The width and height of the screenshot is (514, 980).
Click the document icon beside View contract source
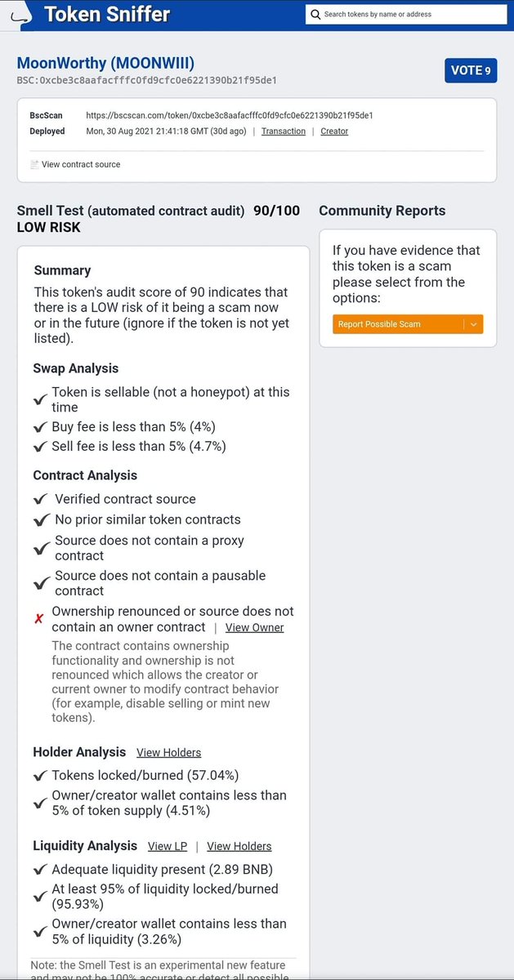pyautogui.click(x=34, y=164)
